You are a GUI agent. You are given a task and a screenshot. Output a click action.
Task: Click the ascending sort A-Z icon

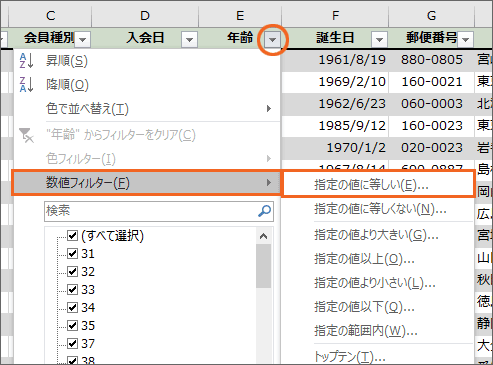pos(26,61)
